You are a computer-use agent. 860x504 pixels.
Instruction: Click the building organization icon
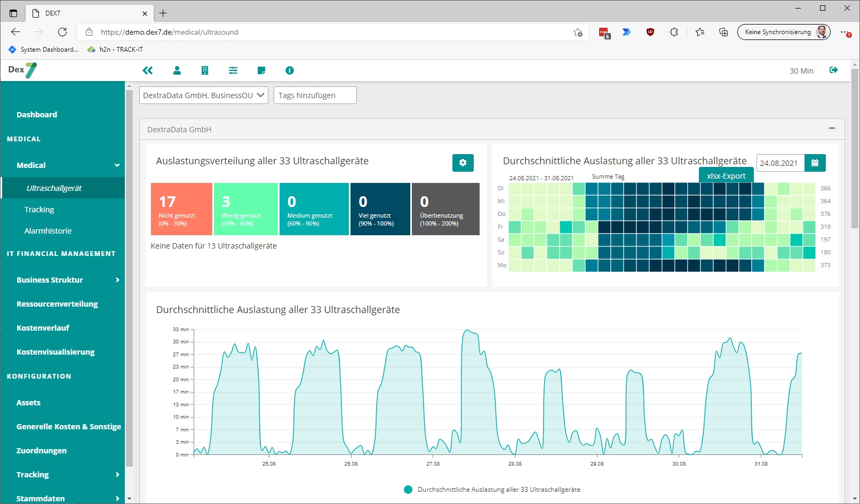pyautogui.click(x=205, y=70)
